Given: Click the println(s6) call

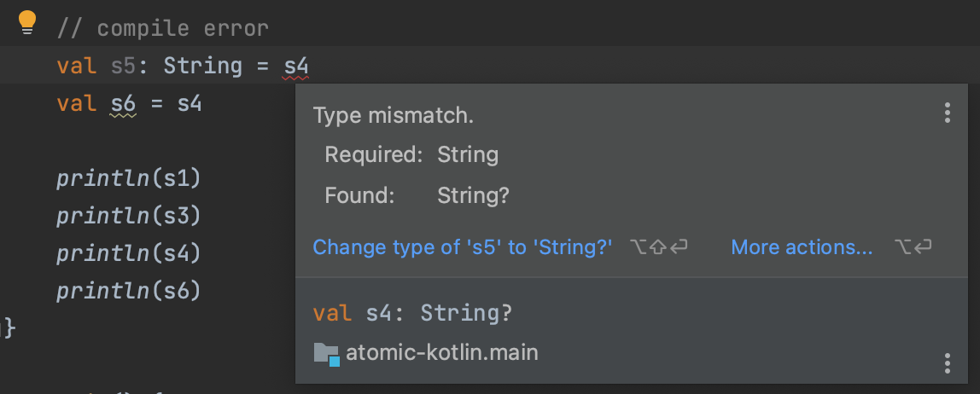Looking at the screenshot, I should [x=128, y=291].
